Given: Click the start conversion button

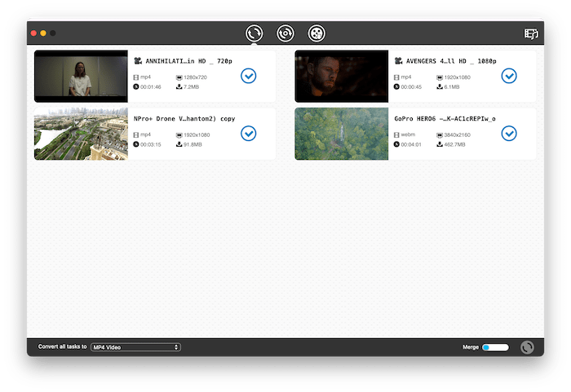Looking at the screenshot, I should click(528, 347).
